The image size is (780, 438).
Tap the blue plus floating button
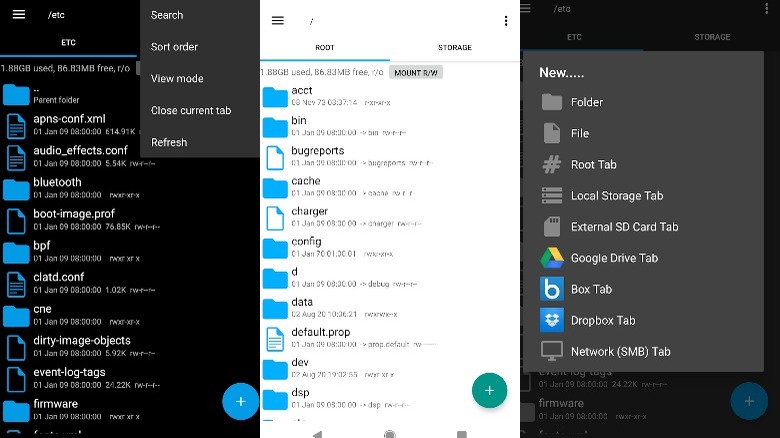[240, 401]
